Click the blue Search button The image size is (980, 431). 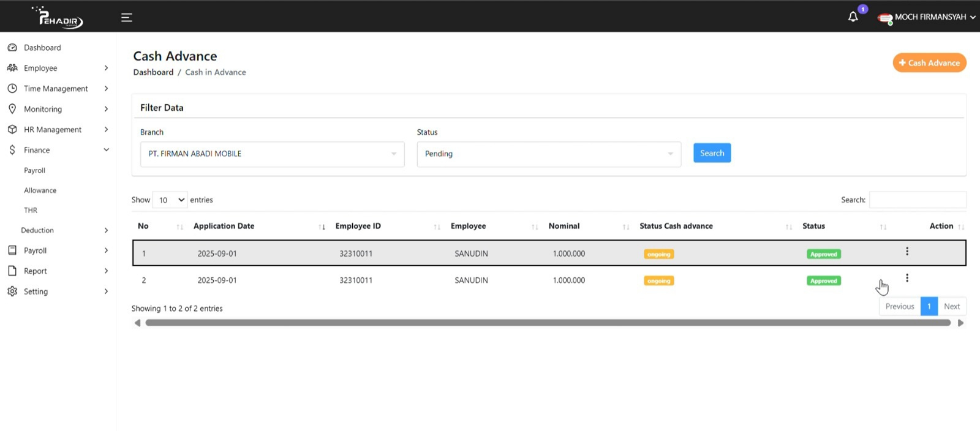pyautogui.click(x=712, y=153)
